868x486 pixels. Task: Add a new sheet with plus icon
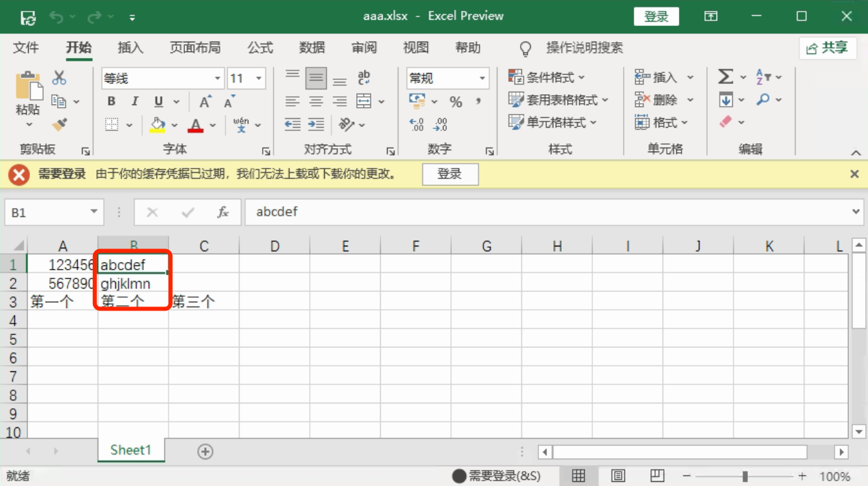[205, 451]
